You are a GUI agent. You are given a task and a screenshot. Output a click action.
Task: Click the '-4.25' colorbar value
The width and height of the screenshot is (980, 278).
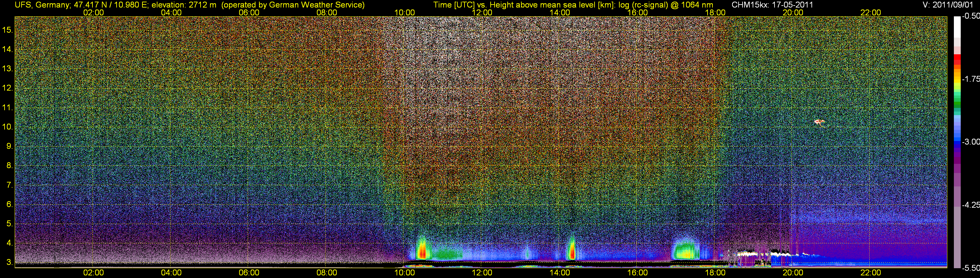tap(971, 205)
